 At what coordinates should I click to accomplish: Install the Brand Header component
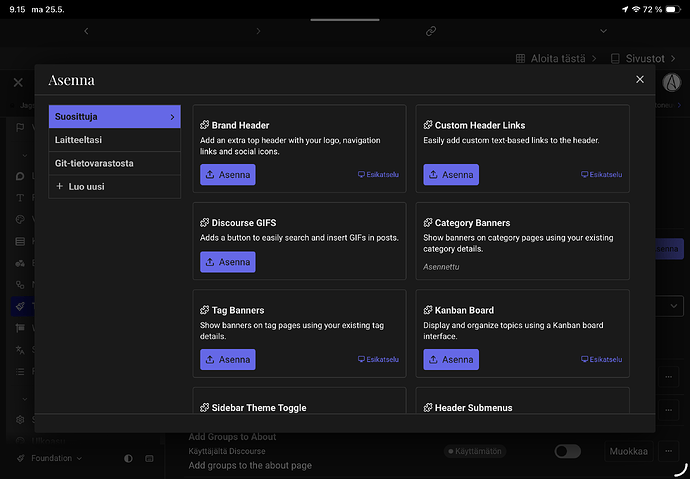tap(228, 175)
